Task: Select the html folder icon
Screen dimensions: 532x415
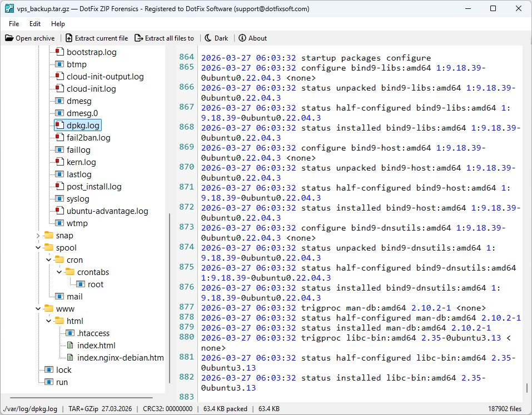Action: coord(59,321)
